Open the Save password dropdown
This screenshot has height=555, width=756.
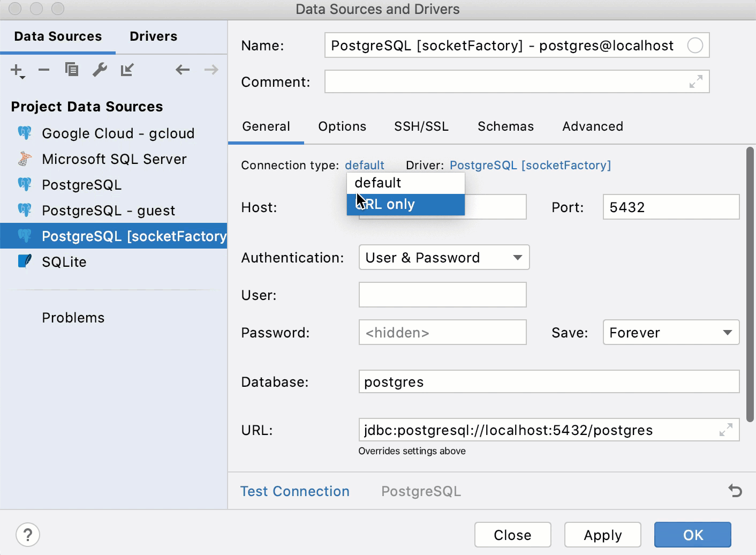tap(671, 333)
